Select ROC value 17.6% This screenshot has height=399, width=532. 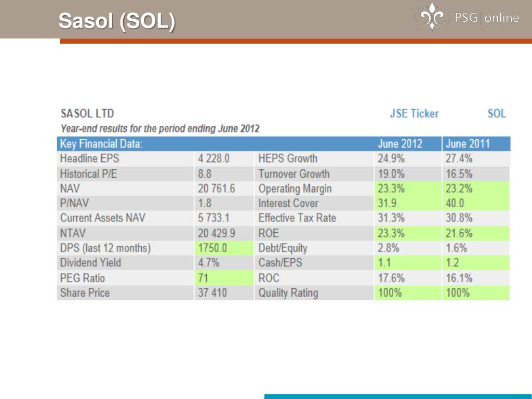(x=391, y=278)
